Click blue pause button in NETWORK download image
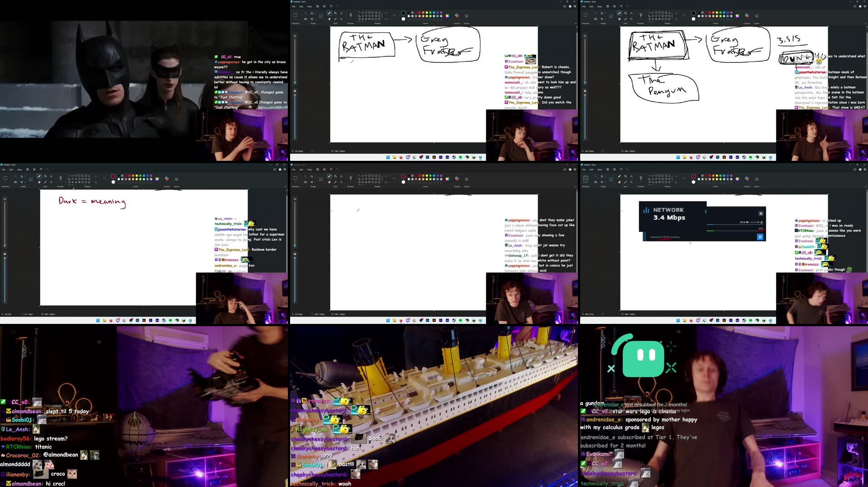The width and height of the screenshot is (868, 487). [x=760, y=236]
